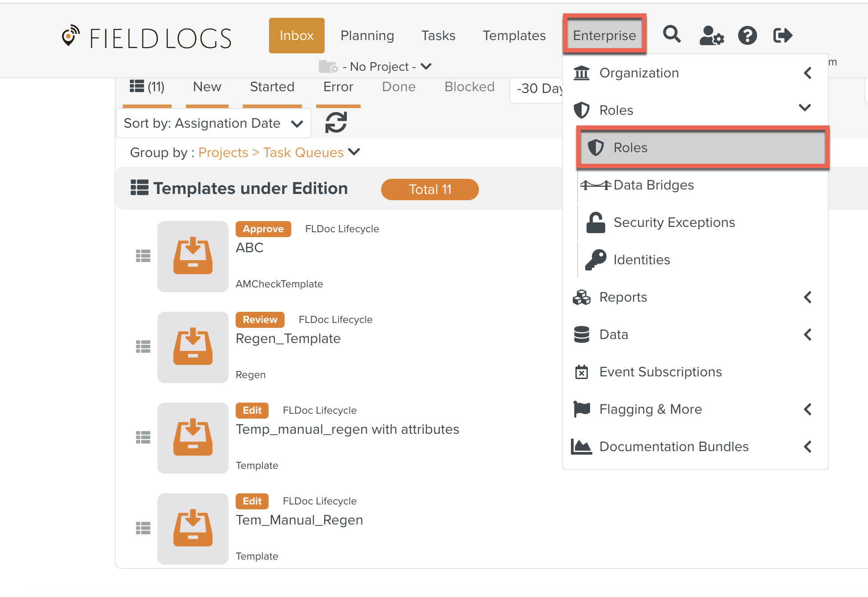Toggle the New status filter
Screen dimensions: 868x597
207,87
